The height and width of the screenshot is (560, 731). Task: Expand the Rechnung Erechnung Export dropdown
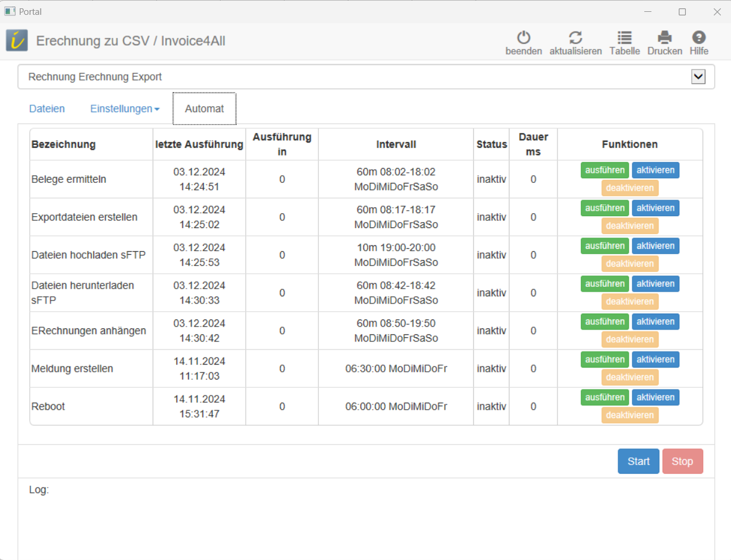[698, 77]
